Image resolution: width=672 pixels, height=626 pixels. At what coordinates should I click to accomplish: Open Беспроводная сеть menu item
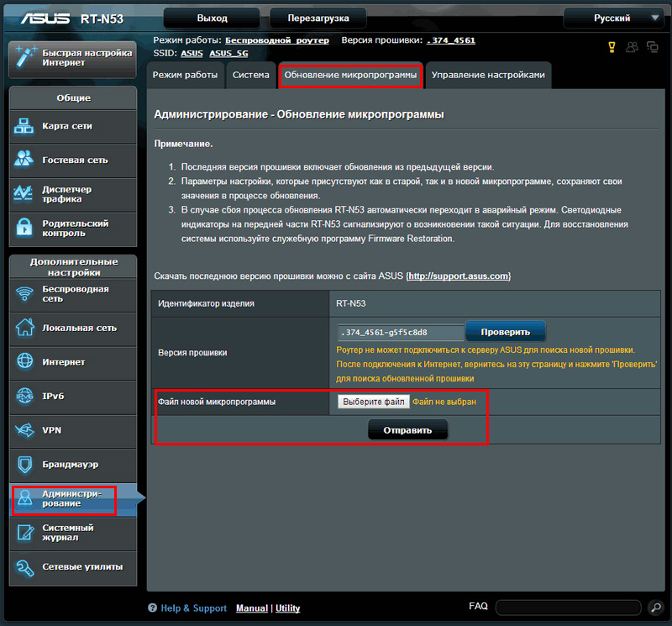[73, 294]
